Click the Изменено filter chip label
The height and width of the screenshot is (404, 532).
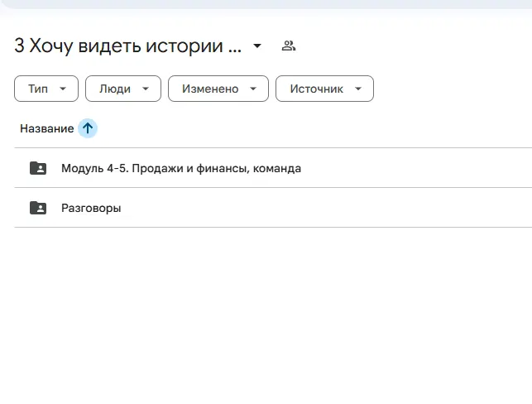210,89
